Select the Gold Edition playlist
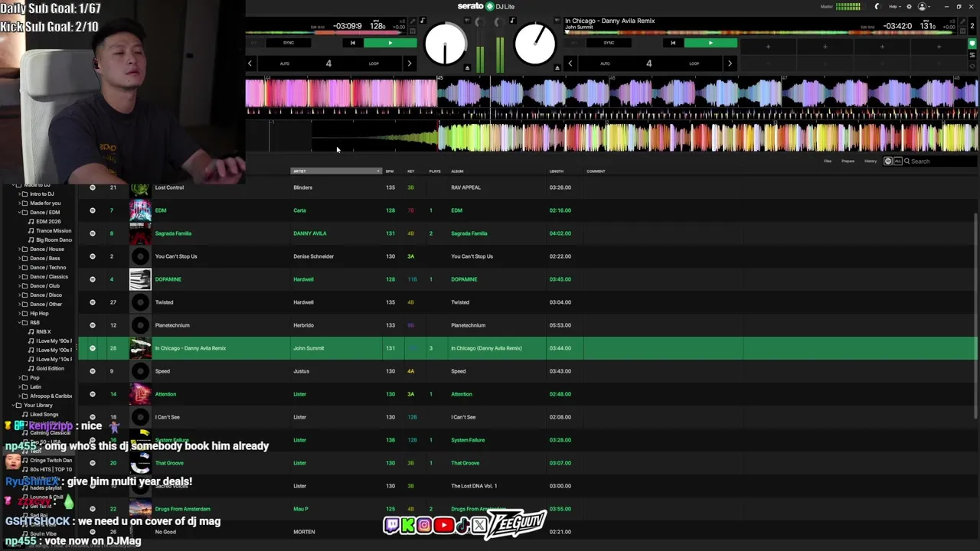Image resolution: width=980 pixels, height=551 pixels. tap(50, 369)
